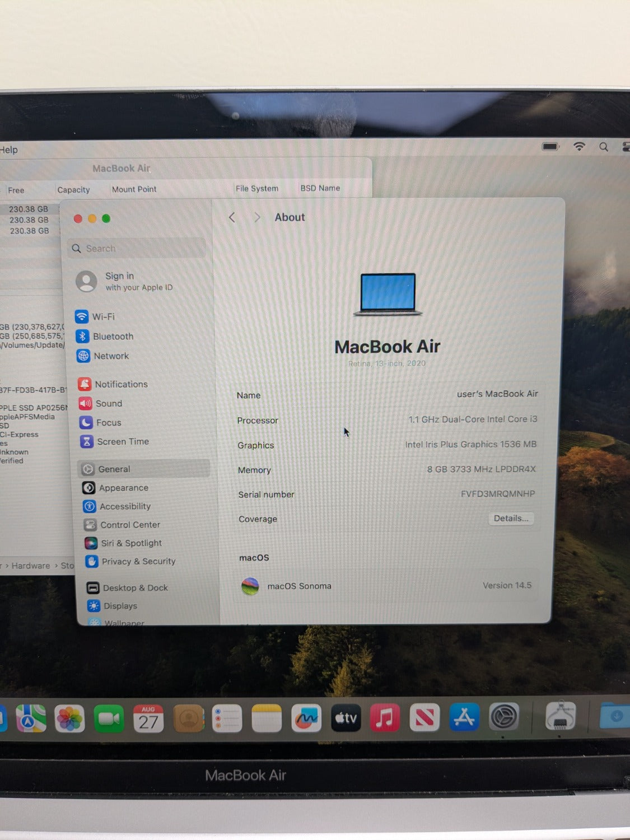Click the battery icon in the menu bar

pos(550,147)
